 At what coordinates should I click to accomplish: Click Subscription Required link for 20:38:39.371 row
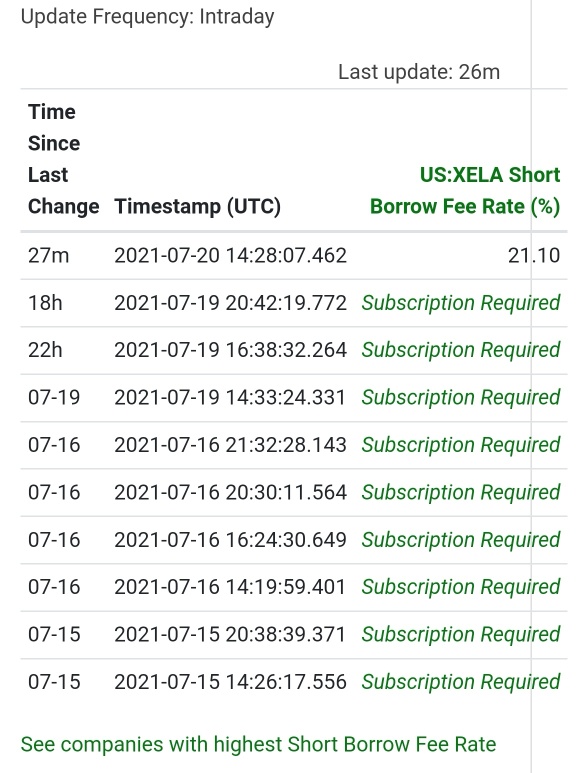(x=461, y=634)
